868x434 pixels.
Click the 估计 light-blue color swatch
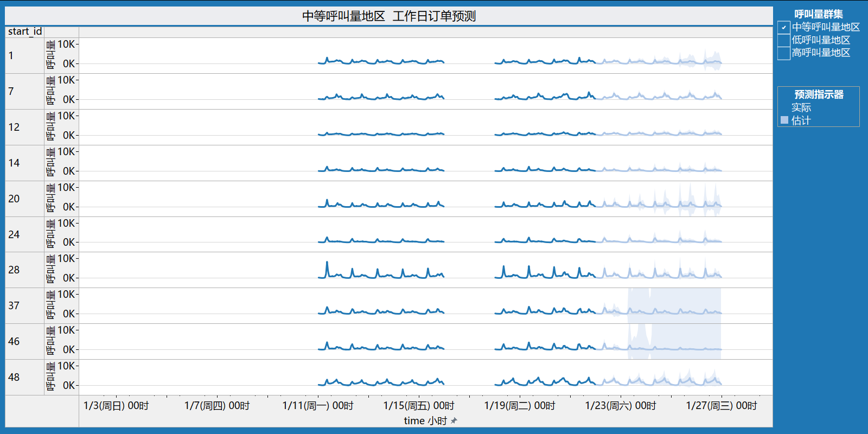[x=784, y=120]
